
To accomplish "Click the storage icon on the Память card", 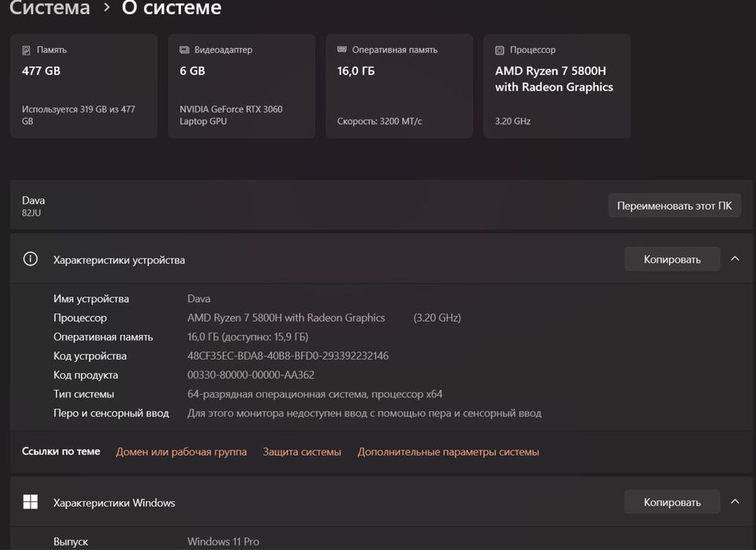I will 26,50.
